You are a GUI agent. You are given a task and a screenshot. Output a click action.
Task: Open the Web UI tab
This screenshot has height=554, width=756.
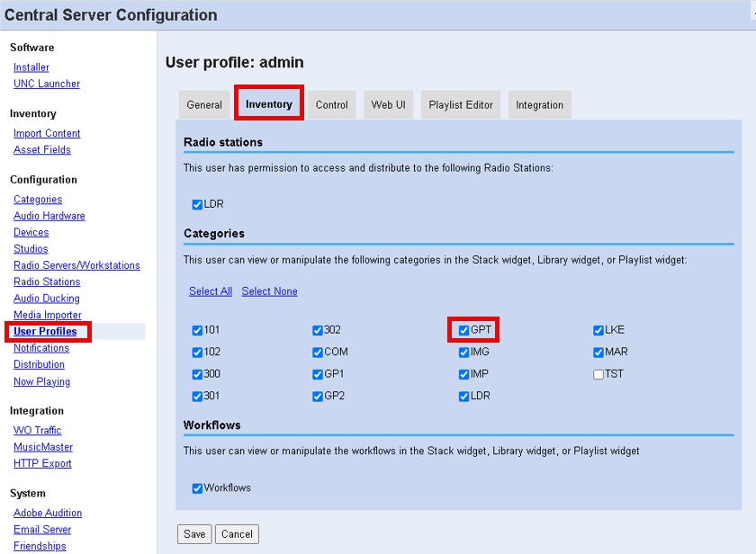click(388, 105)
